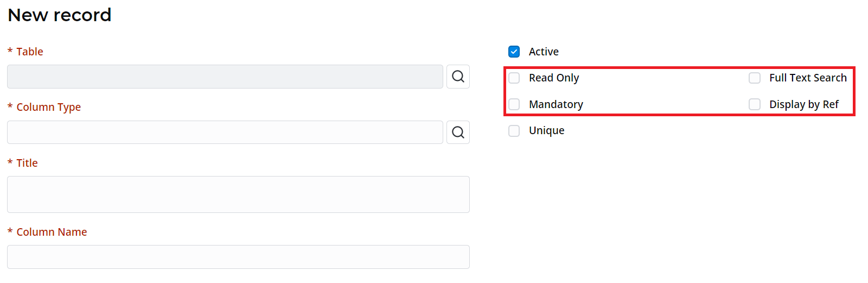Image resolution: width=868 pixels, height=283 pixels.
Task: Enable the Read Only checkbox
Action: (514, 78)
